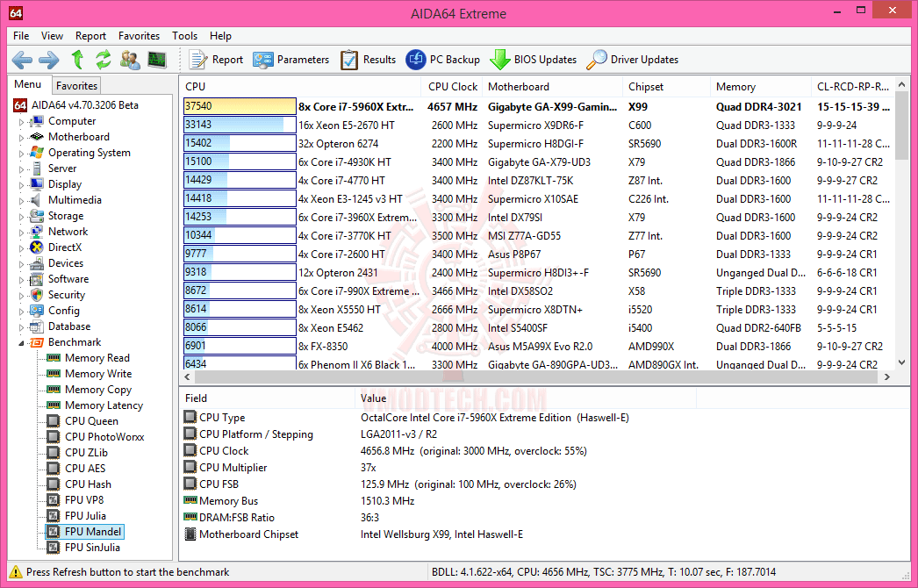Open the FPU VP8 benchmark
Image resolution: width=918 pixels, height=588 pixels.
(x=83, y=501)
